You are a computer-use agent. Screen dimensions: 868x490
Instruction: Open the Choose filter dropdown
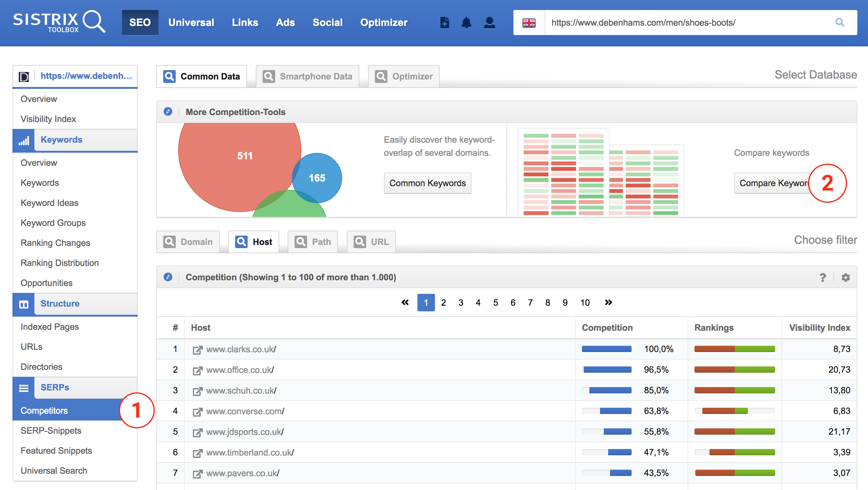825,240
